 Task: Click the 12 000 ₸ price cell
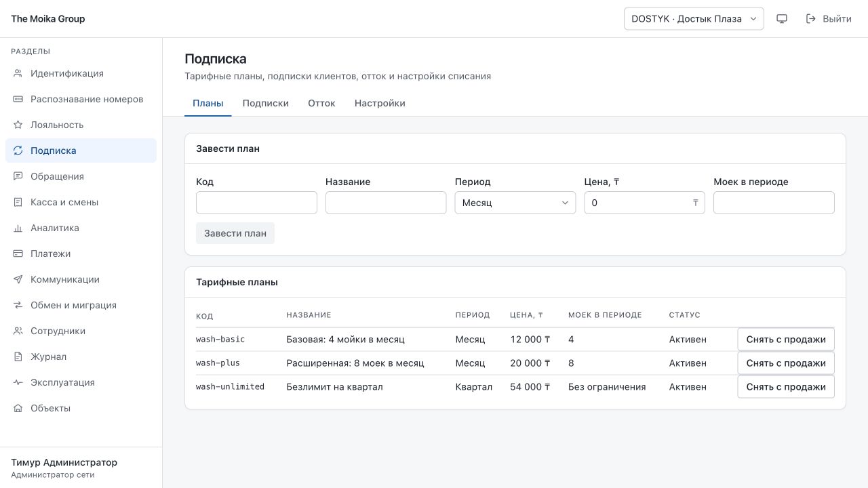point(530,340)
